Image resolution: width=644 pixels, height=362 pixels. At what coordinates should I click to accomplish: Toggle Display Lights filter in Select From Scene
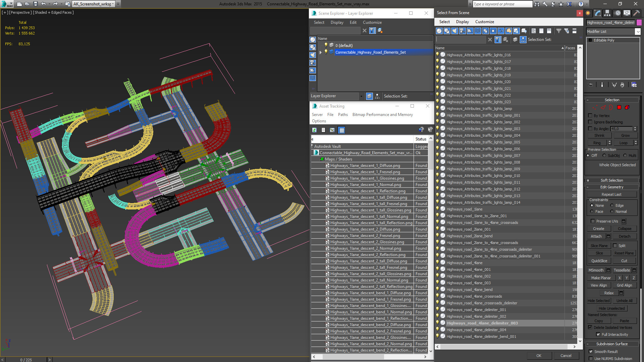[x=454, y=31]
